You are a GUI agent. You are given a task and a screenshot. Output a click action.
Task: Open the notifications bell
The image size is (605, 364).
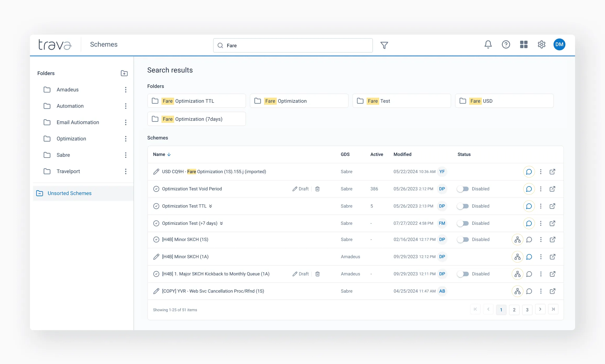488,44
